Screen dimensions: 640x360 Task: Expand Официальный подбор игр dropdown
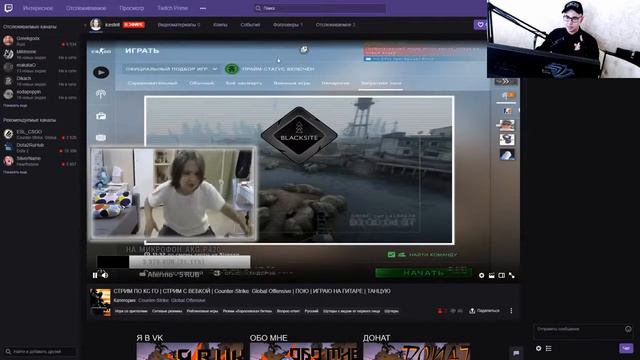click(x=171, y=69)
